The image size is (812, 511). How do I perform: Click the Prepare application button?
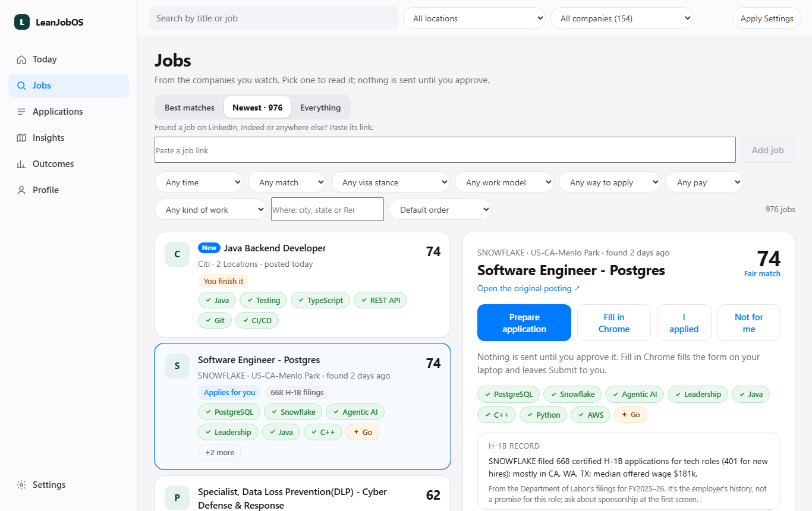[524, 323]
